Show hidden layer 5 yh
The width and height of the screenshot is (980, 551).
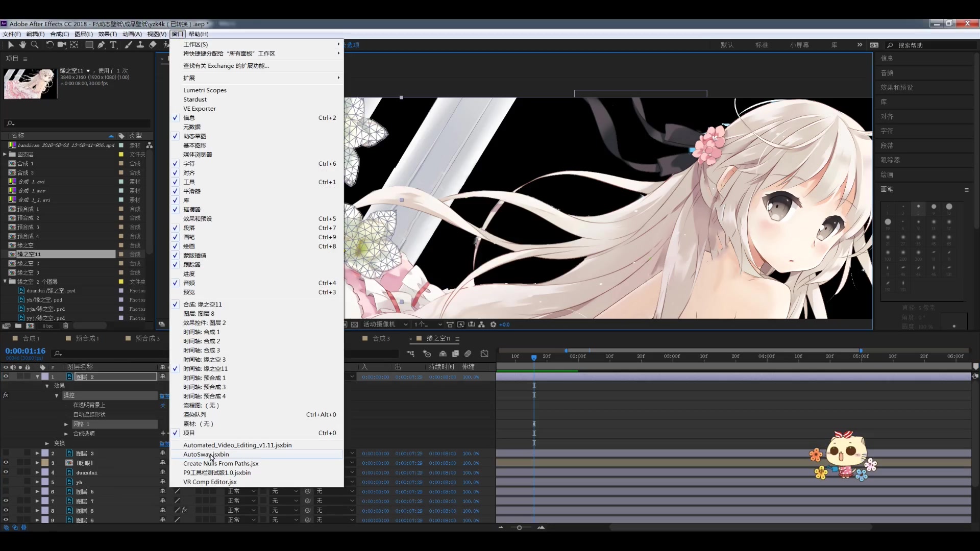[x=6, y=482]
